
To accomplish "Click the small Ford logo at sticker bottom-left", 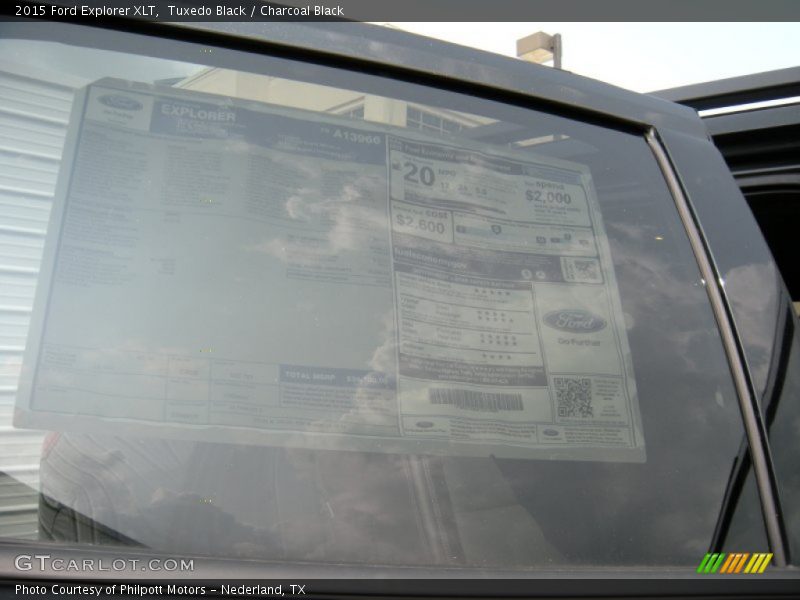I will coord(425,425).
